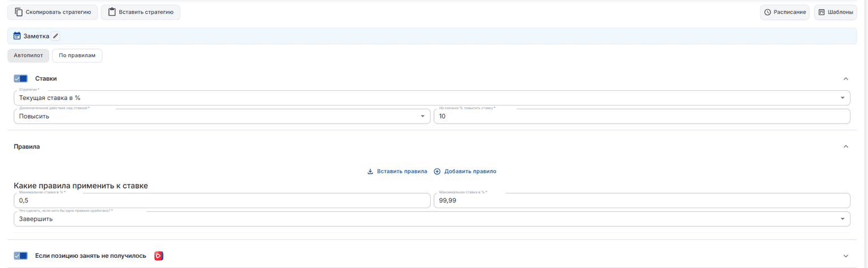The height and width of the screenshot is (268, 868).
Task: Edit the note via pencil icon
Action: tap(55, 36)
